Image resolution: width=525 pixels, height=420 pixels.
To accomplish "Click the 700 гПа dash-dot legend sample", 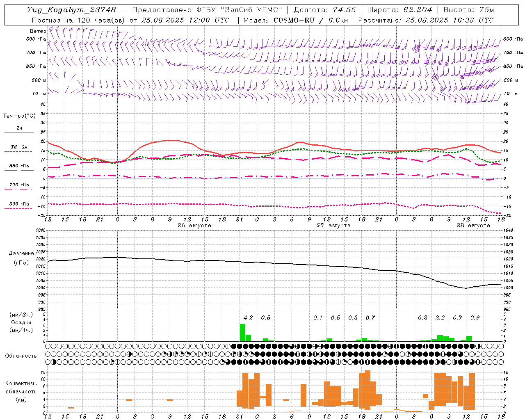I will click(19, 189).
